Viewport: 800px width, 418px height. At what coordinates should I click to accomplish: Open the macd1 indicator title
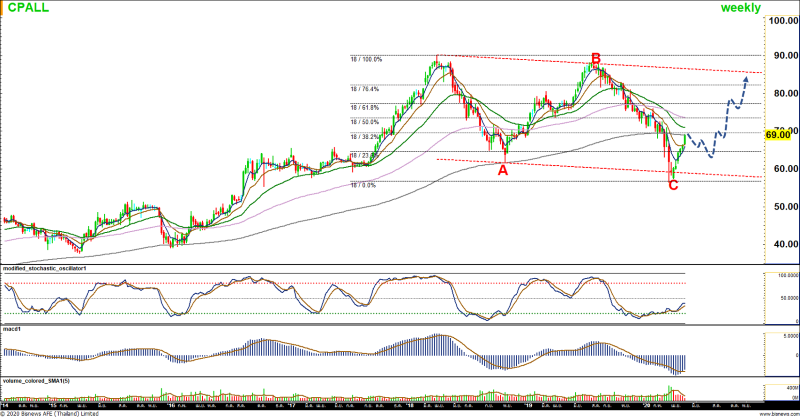coord(13,327)
